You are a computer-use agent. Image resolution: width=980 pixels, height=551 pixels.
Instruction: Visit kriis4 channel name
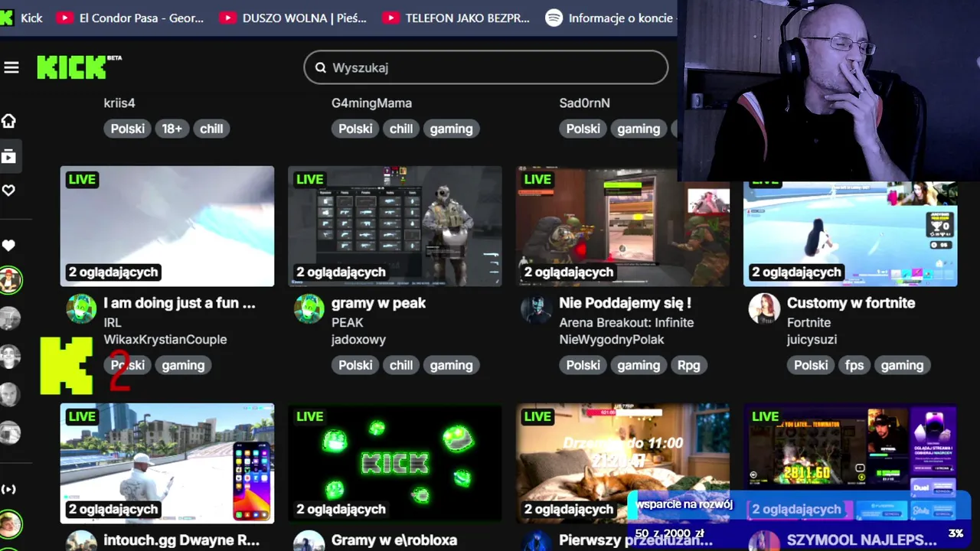pyautogui.click(x=119, y=103)
